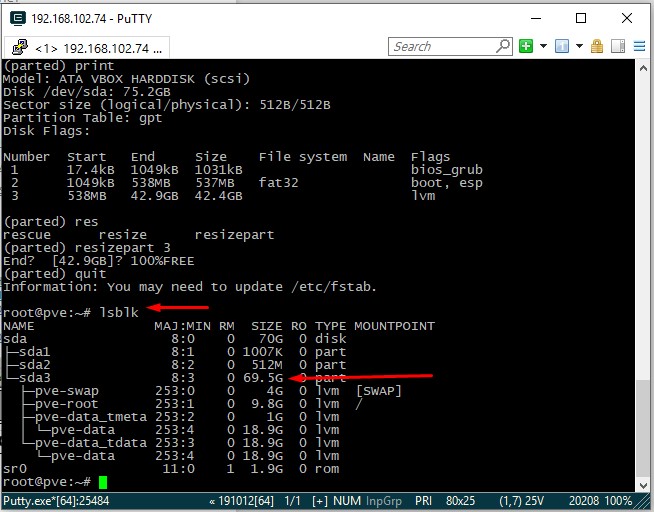Click the [SWAP] mountpoint text
This screenshot has height=512, width=654.
point(378,391)
